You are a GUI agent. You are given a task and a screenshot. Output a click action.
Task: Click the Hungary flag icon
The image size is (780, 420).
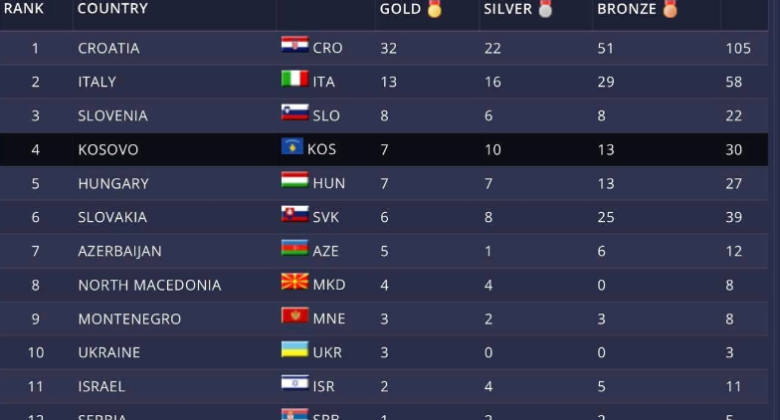pyautogui.click(x=294, y=180)
